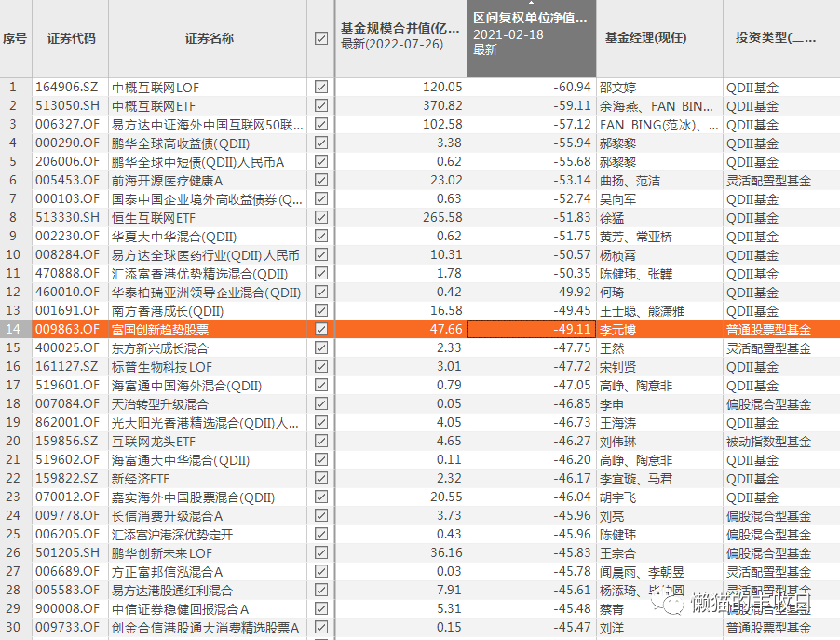Click row number 30

tap(13, 627)
